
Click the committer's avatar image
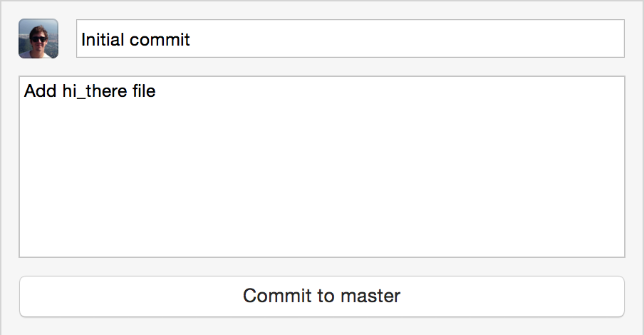coord(38,38)
